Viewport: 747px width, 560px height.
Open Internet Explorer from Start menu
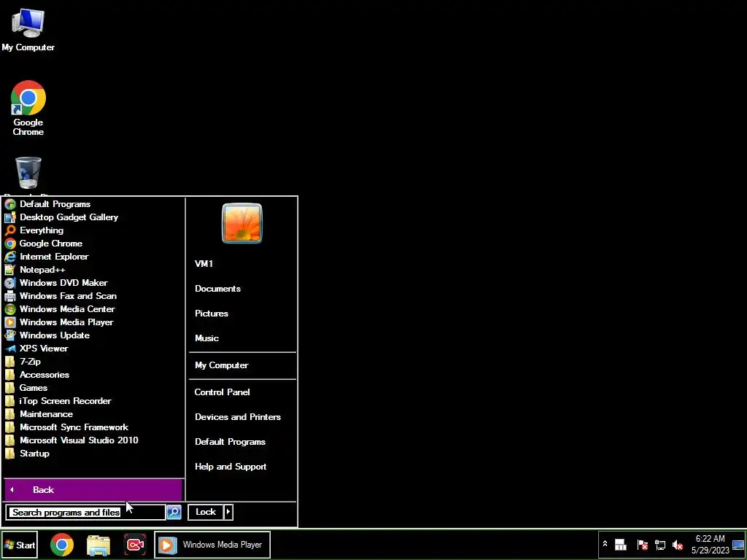click(94, 256)
